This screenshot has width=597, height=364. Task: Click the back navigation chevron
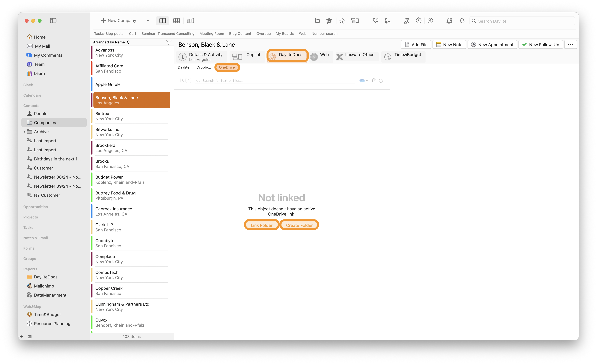point(183,80)
